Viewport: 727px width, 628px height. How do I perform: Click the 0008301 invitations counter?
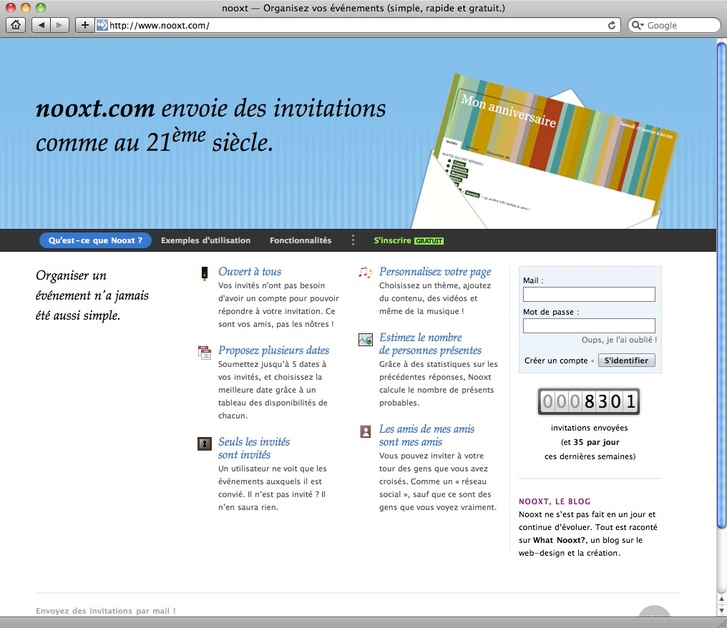(x=589, y=402)
